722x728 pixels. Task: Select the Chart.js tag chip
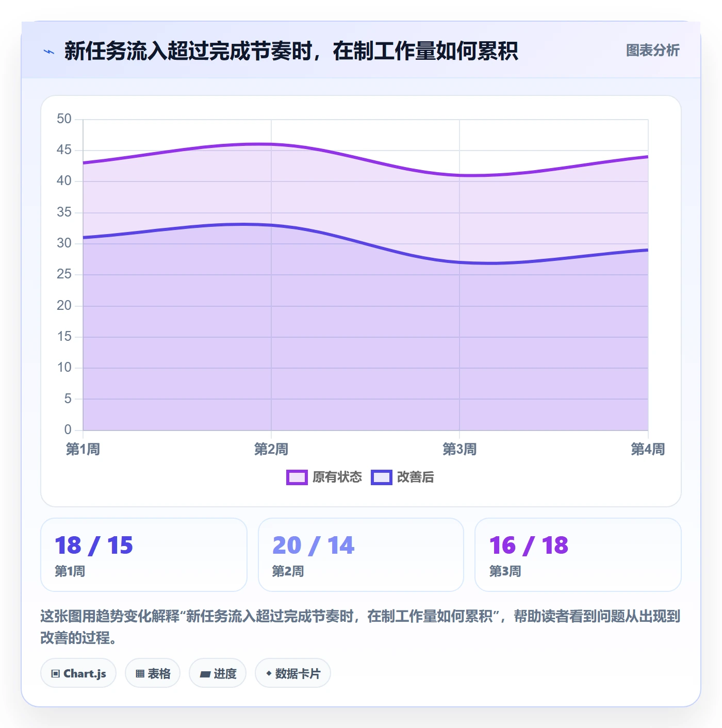point(78,673)
